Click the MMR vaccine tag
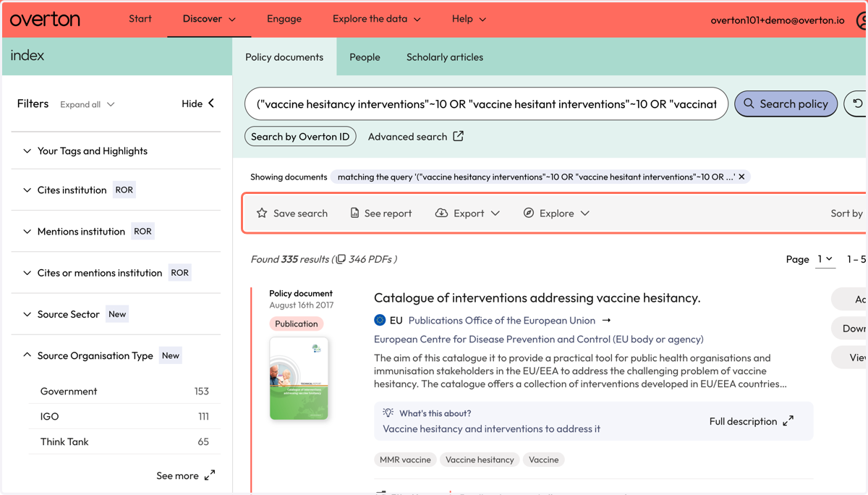The image size is (868, 495). click(405, 460)
